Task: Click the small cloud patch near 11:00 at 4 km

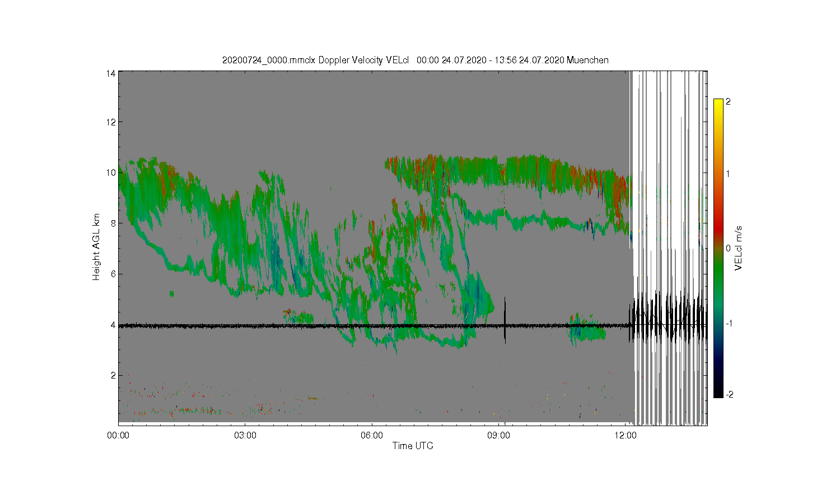Action: (x=586, y=329)
